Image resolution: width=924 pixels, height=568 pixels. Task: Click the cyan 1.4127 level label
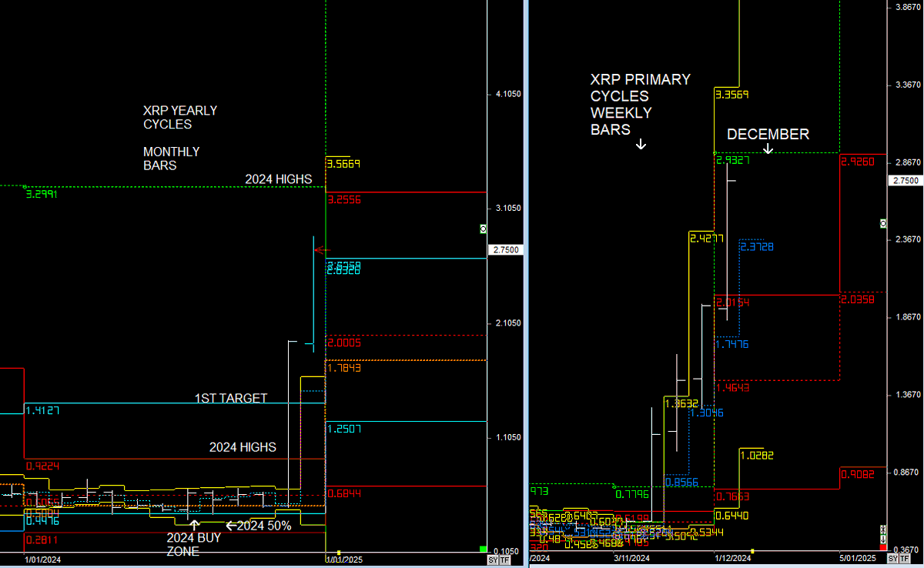pyautogui.click(x=42, y=410)
